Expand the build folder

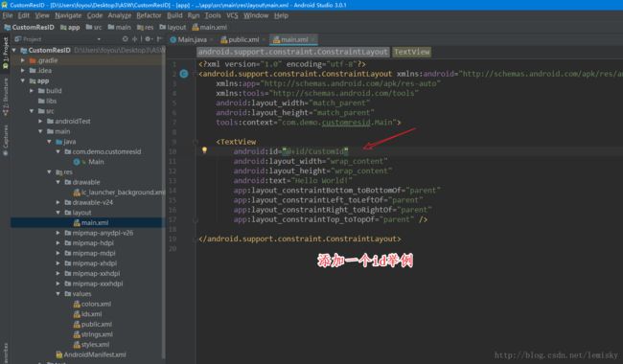32,90
